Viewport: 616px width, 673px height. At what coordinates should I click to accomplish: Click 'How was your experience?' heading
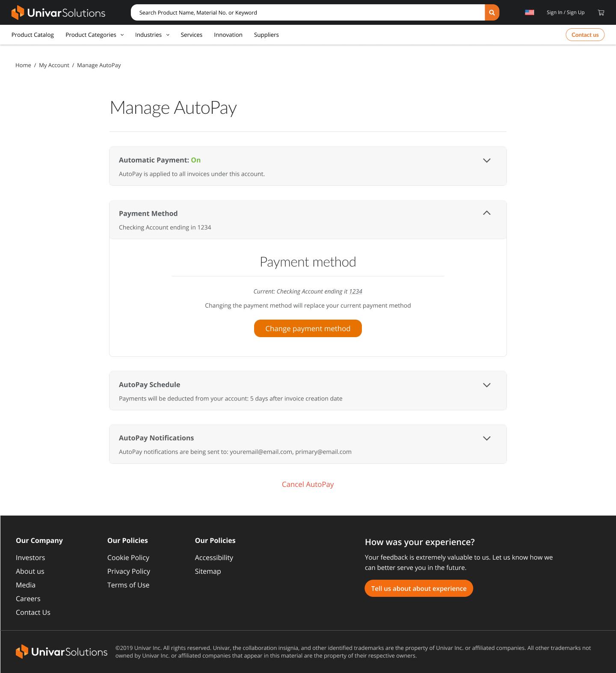coord(420,542)
